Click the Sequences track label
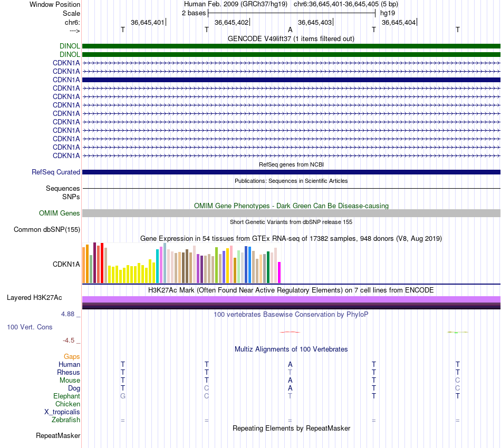The width and height of the screenshot is (501, 448). [63, 188]
